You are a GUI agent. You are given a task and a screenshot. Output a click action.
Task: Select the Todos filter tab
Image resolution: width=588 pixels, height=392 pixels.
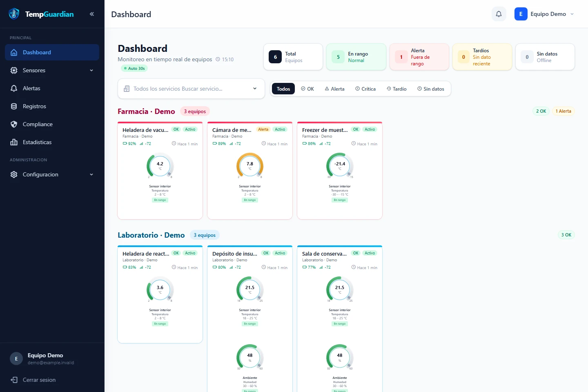(283, 89)
